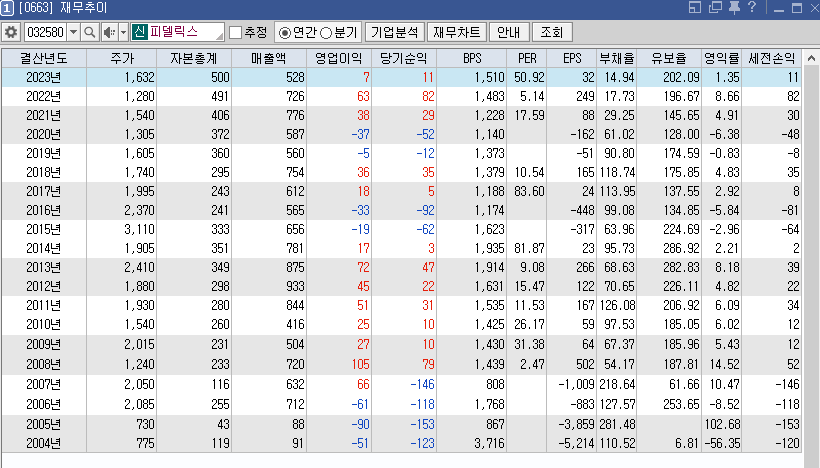Select the 2017년 row

click(x=402, y=191)
